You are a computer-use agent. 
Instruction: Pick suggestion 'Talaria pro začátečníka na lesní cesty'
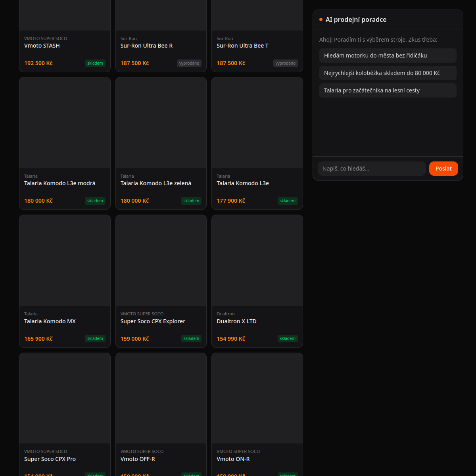click(x=388, y=90)
